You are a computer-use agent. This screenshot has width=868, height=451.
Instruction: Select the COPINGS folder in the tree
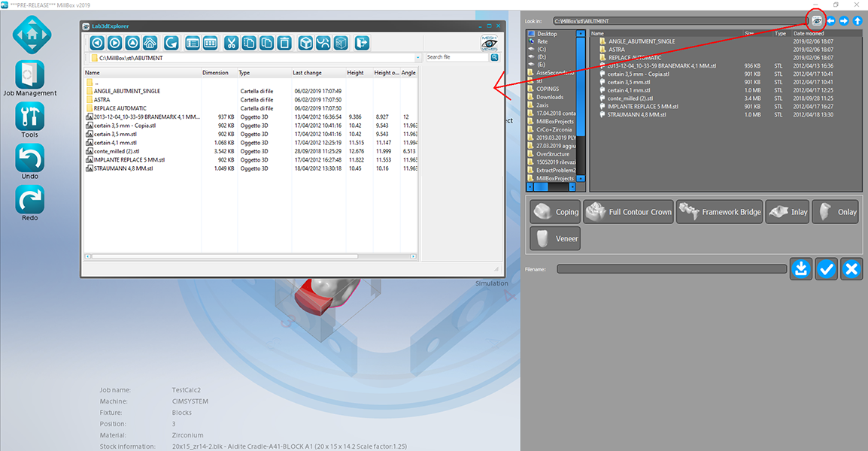[x=548, y=89]
